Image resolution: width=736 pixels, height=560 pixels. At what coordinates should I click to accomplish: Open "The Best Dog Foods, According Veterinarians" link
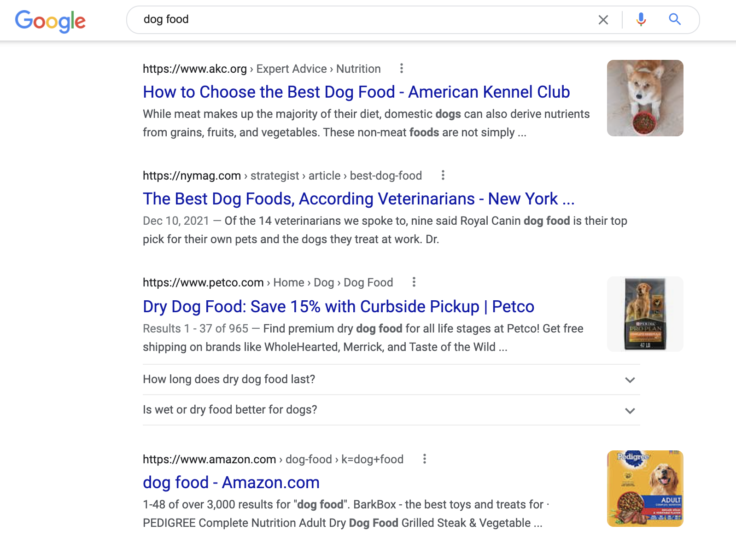point(358,199)
